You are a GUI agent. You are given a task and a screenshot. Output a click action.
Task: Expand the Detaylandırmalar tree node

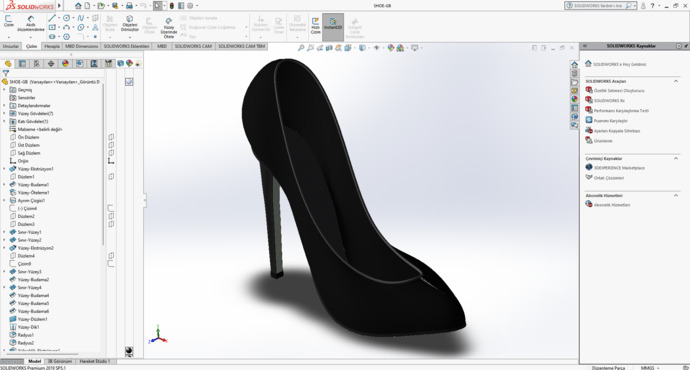pyautogui.click(x=4, y=106)
